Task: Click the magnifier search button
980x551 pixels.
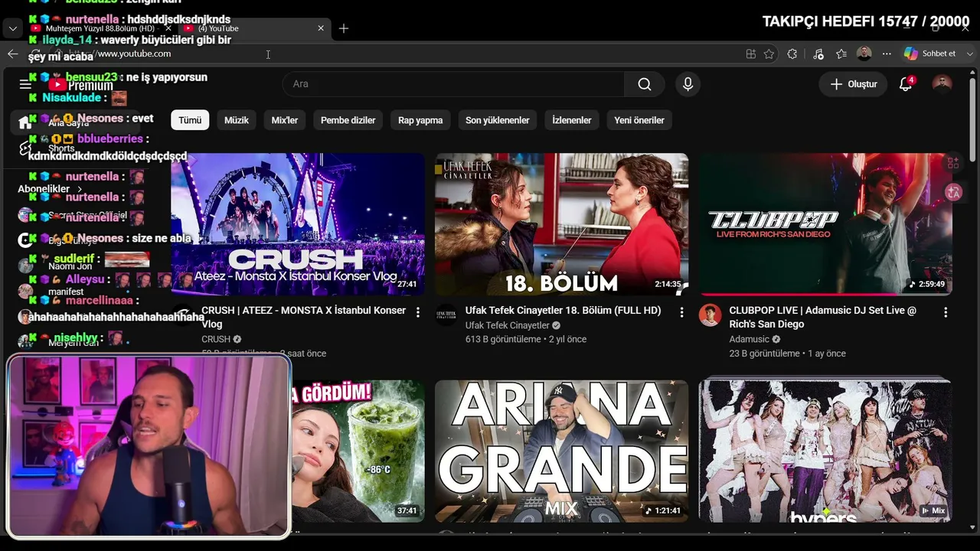Action: click(x=645, y=84)
